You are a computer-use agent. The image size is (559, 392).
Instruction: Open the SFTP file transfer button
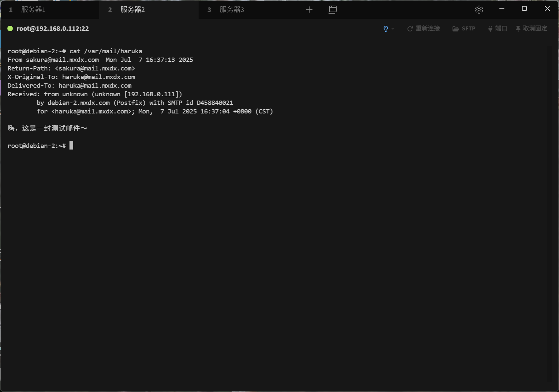[464, 29]
